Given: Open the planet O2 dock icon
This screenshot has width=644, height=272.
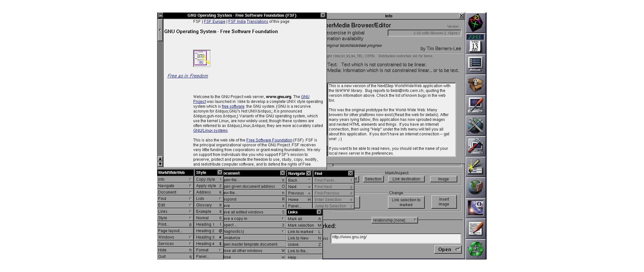Looking at the screenshot, I should [476, 208].
